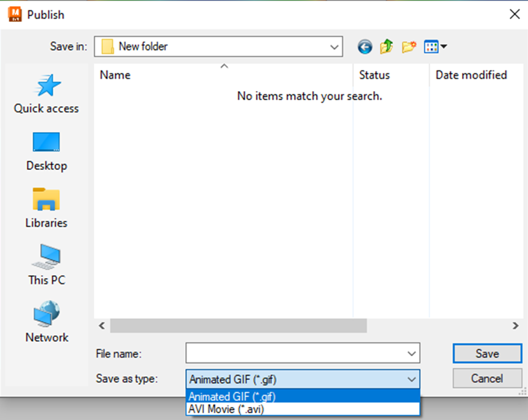Expand the File name dropdown arrow
This screenshot has height=420, width=528.
coord(411,353)
